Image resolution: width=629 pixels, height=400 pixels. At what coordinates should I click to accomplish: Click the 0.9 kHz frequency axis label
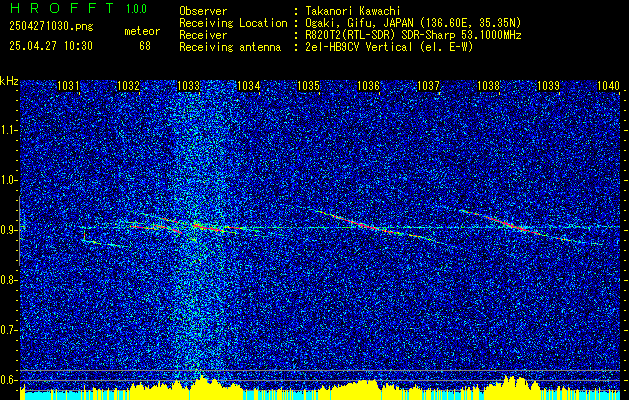(8, 230)
